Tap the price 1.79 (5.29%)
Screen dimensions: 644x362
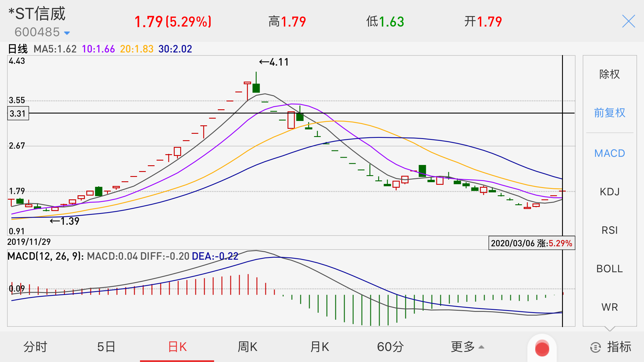pyautogui.click(x=173, y=22)
